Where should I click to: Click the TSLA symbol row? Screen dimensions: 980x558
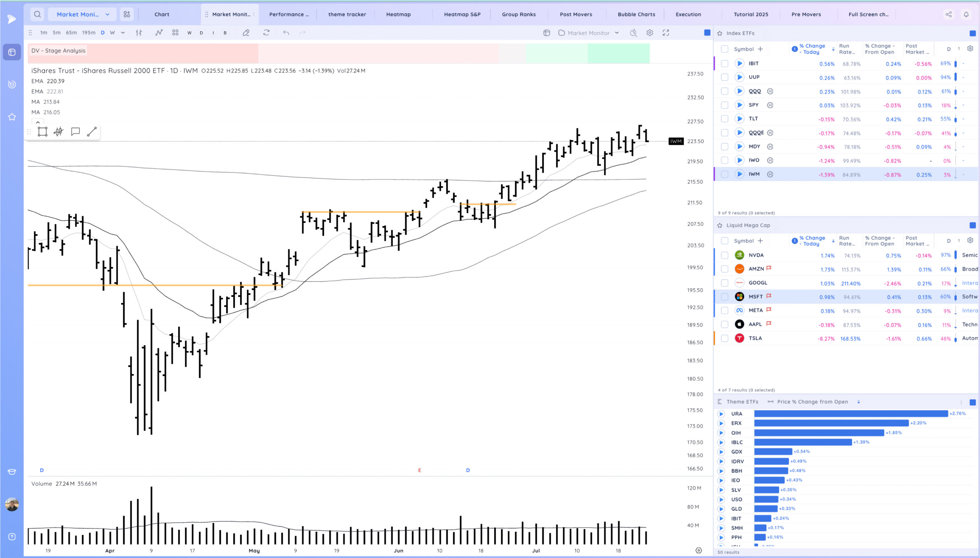(x=755, y=338)
